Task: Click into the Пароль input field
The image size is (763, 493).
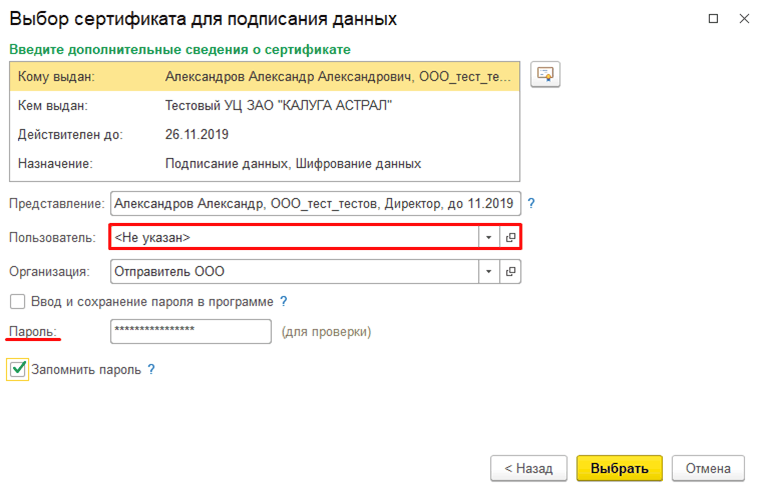Action: click(x=190, y=331)
